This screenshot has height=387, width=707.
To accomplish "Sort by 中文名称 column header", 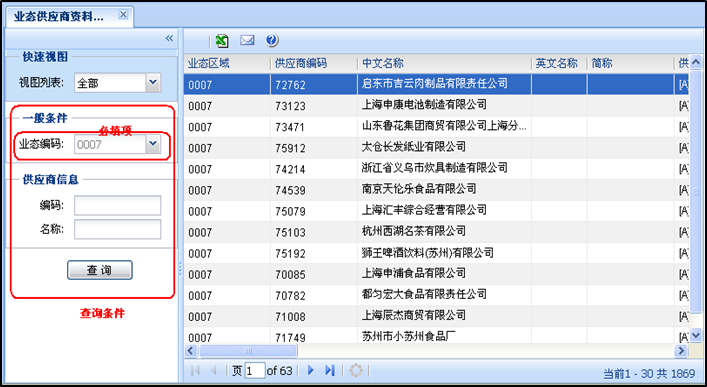I will [x=445, y=64].
